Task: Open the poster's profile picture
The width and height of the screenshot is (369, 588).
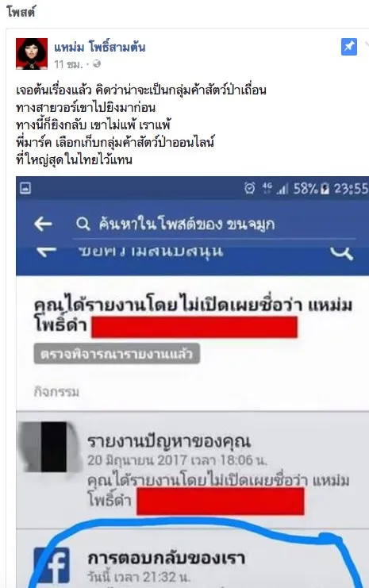Action: point(32,54)
